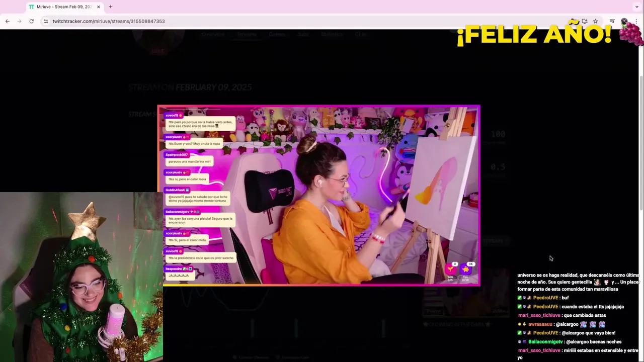644x362 pixels.
Task: Select the Miriuve - Stream Feb 09 tab
Action: pos(64,7)
